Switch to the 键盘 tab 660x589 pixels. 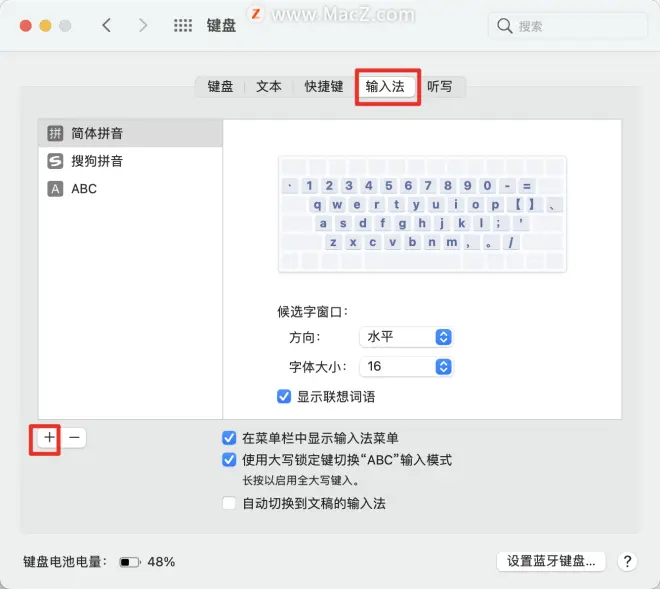click(220, 87)
